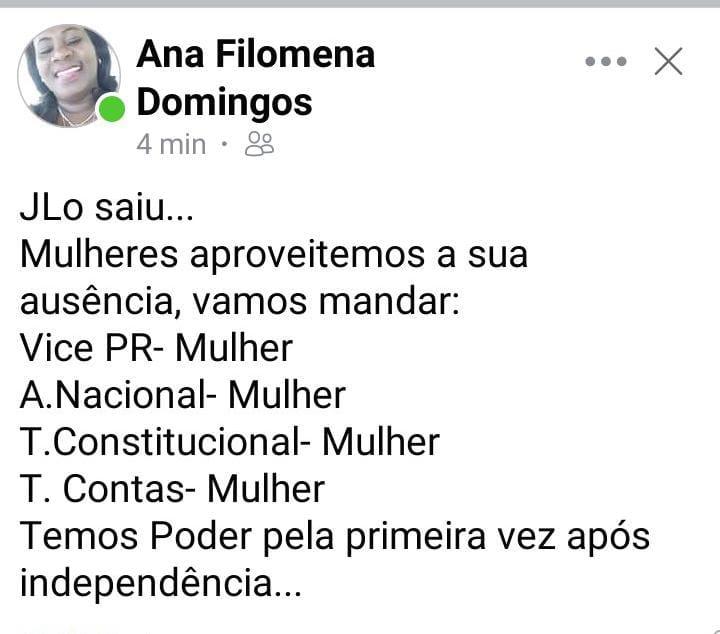Screen dimensions: 720x634
Task: Click the line JLo saiu...
Action: 107,208
